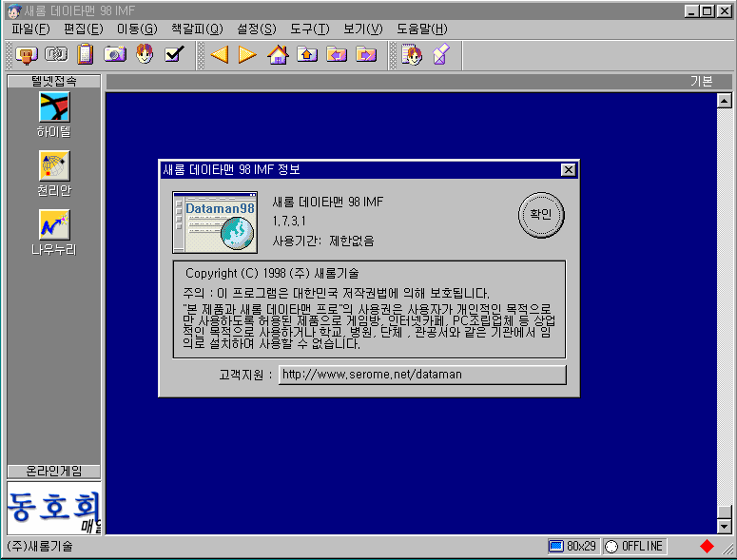
Task: Open the 이동(G) menu
Action: pos(137,29)
